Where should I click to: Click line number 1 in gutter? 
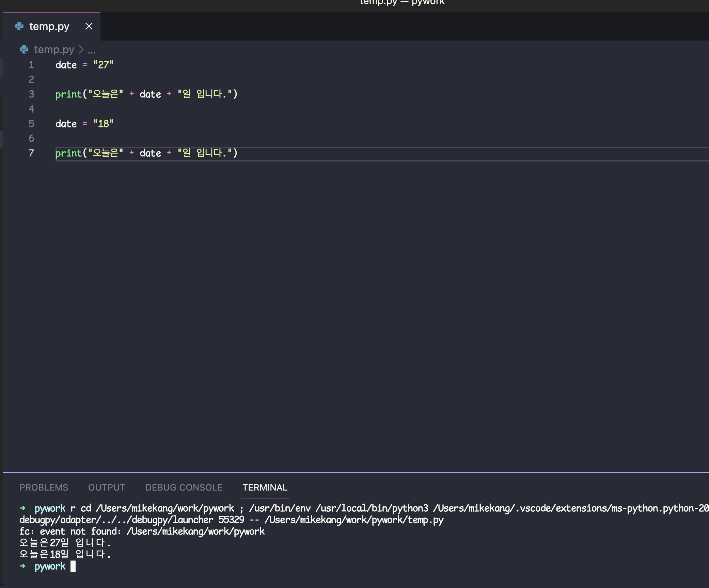click(31, 65)
